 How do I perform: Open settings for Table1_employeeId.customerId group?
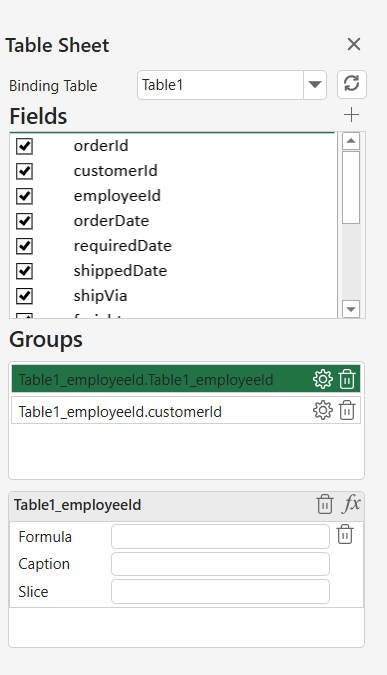point(323,410)
